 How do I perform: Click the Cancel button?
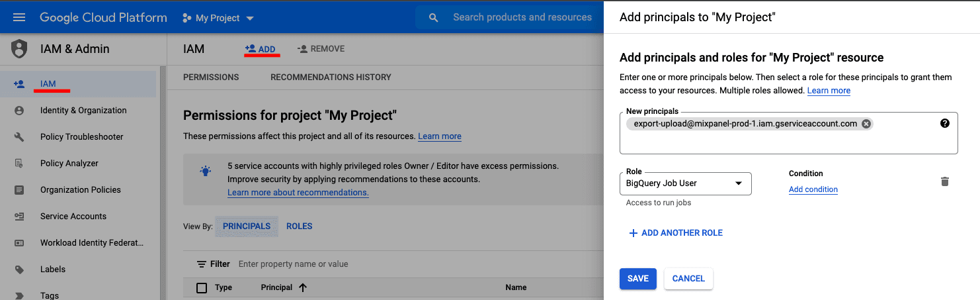point(688,279)
